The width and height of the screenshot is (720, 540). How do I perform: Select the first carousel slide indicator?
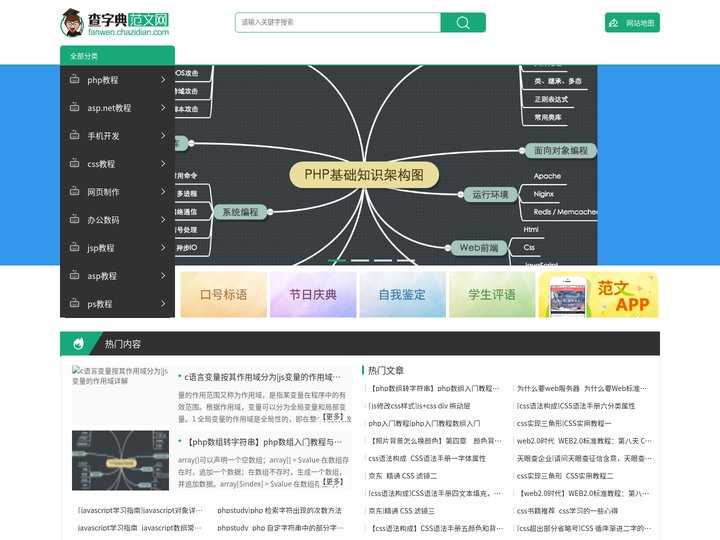[x=337, y=260]
